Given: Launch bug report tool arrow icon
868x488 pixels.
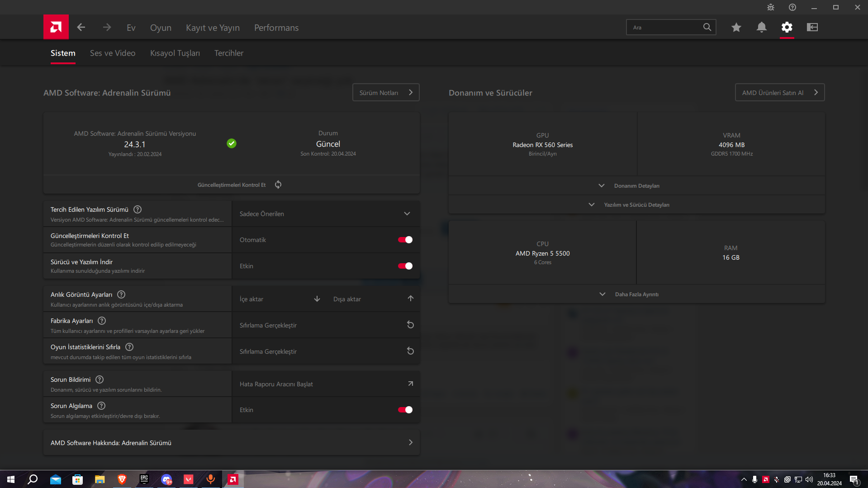Looking at the screenshot, I should click(410, 384).
